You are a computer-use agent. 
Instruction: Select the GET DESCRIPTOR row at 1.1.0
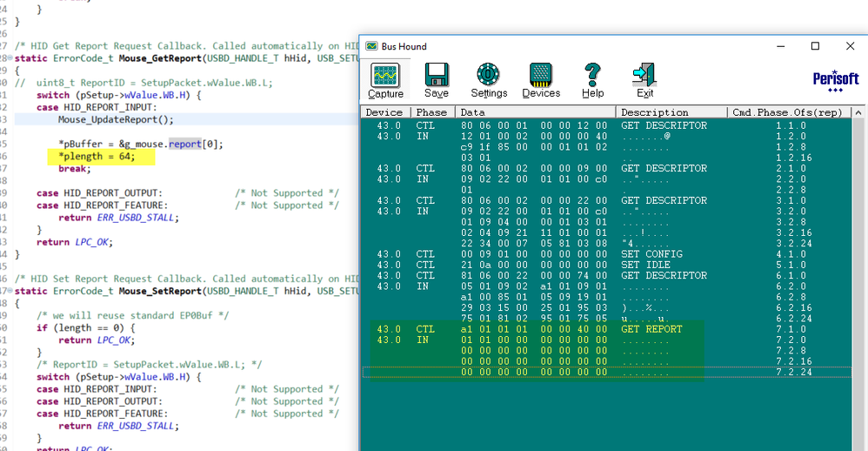pos(606,125)
